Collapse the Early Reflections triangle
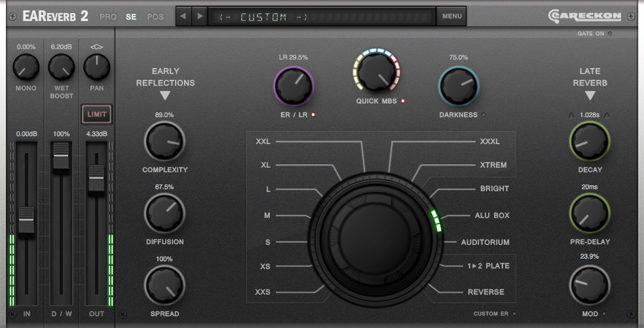 164,96
